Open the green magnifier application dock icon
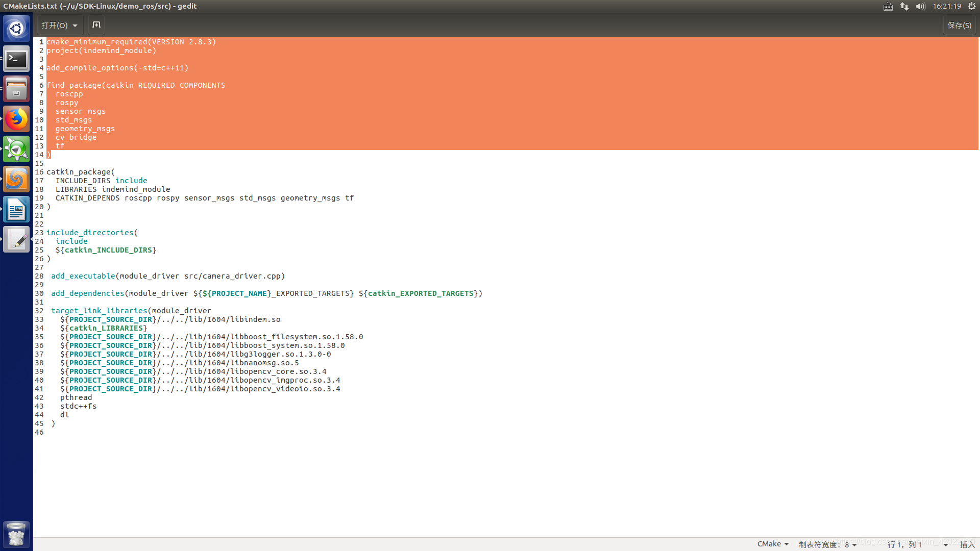 (x=16, y=149)
